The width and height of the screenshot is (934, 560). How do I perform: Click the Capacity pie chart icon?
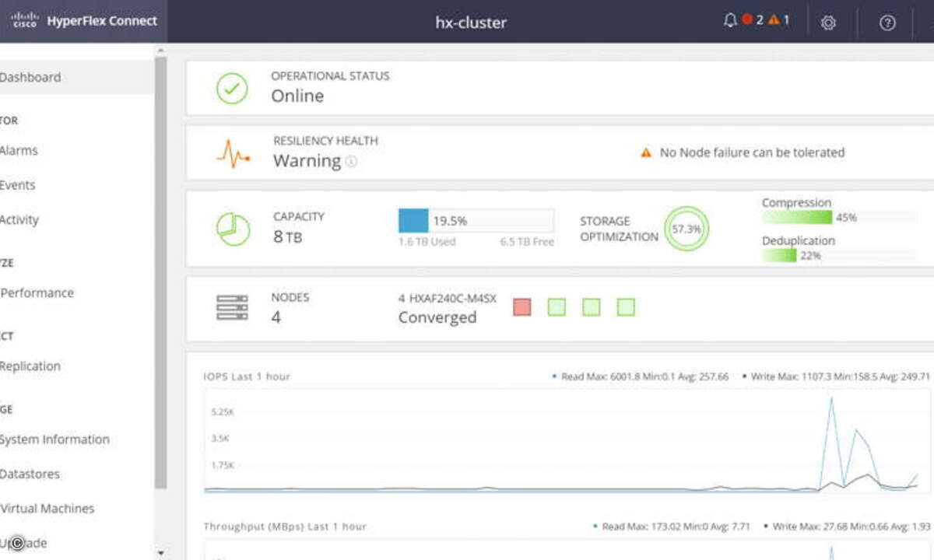(233, 229)
